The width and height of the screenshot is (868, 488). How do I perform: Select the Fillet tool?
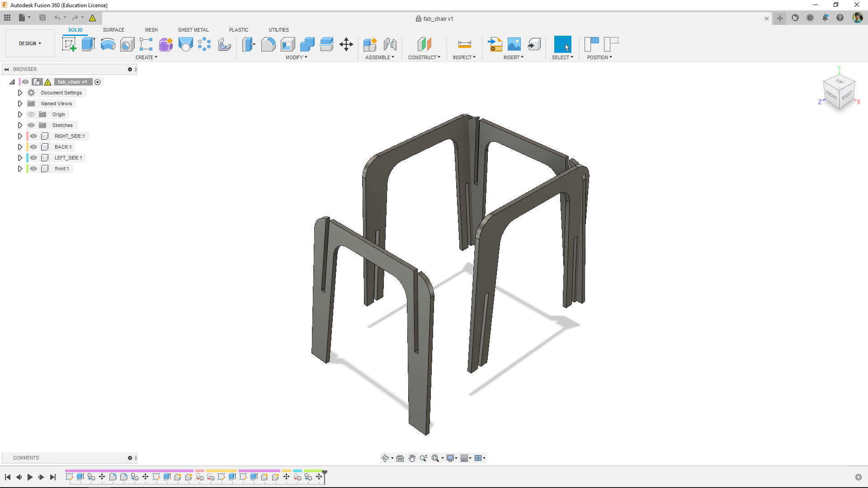pos(268,44)
